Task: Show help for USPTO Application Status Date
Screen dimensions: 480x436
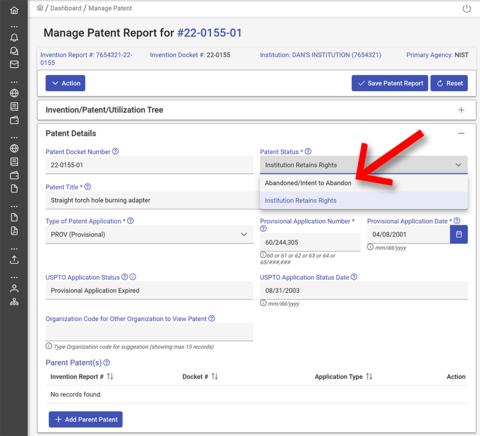Action: tap(354, 277)
